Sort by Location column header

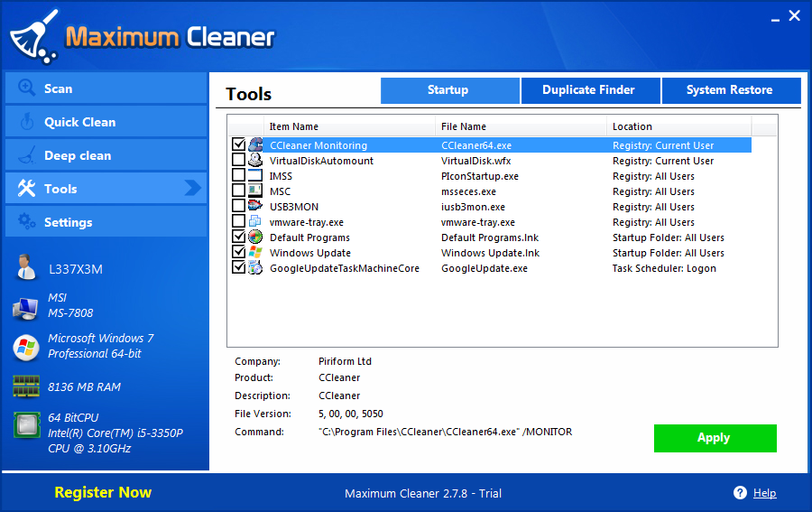(x=678, y=126)
